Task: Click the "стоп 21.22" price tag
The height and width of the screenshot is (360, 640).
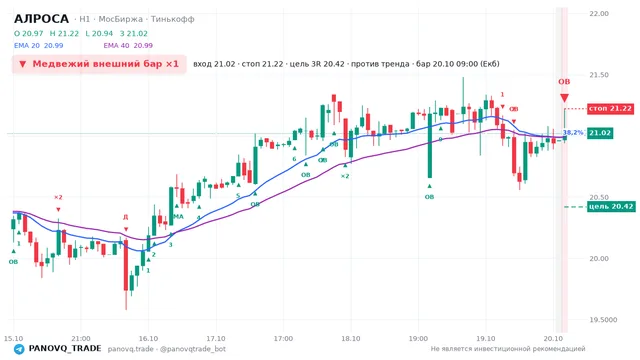Action: pos(611,109)
